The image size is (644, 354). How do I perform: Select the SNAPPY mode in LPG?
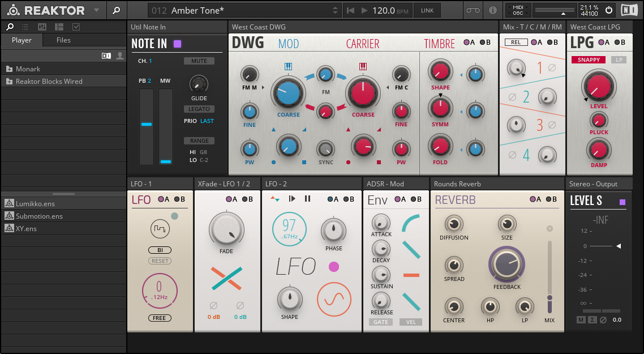tap(589, 59)
